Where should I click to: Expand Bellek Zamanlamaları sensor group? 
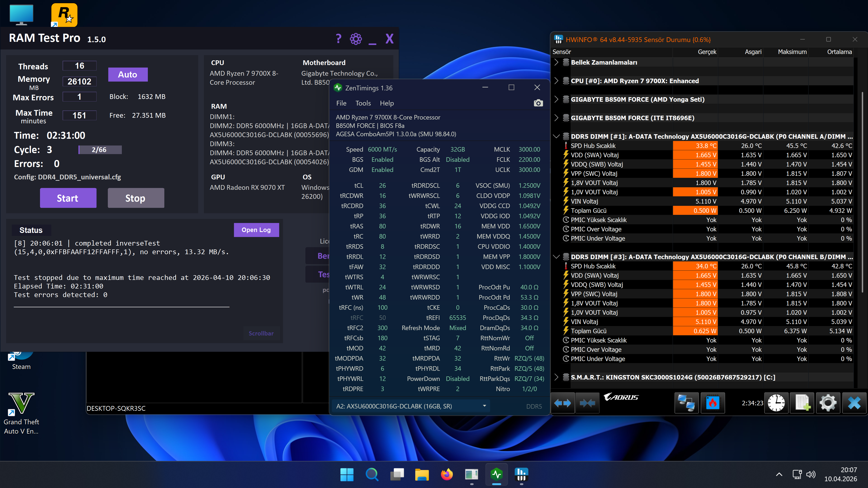click(556, 62)
